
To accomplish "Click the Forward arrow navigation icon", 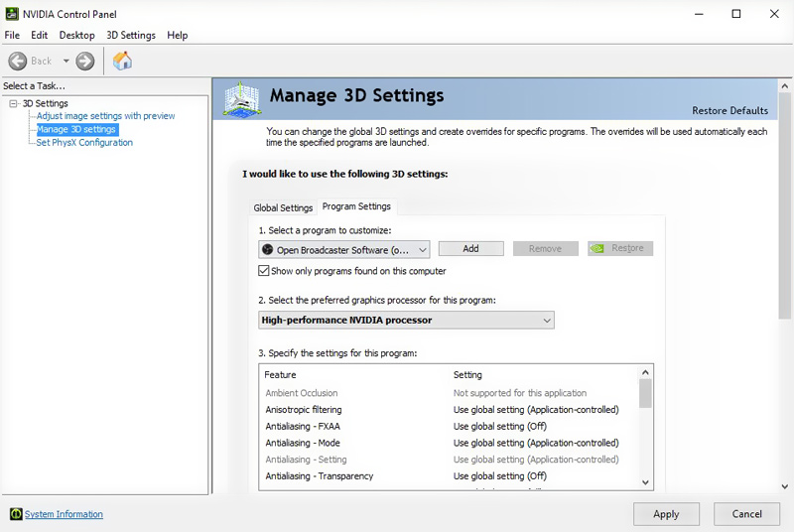I will pyautogui.click(x=85, y=61).
